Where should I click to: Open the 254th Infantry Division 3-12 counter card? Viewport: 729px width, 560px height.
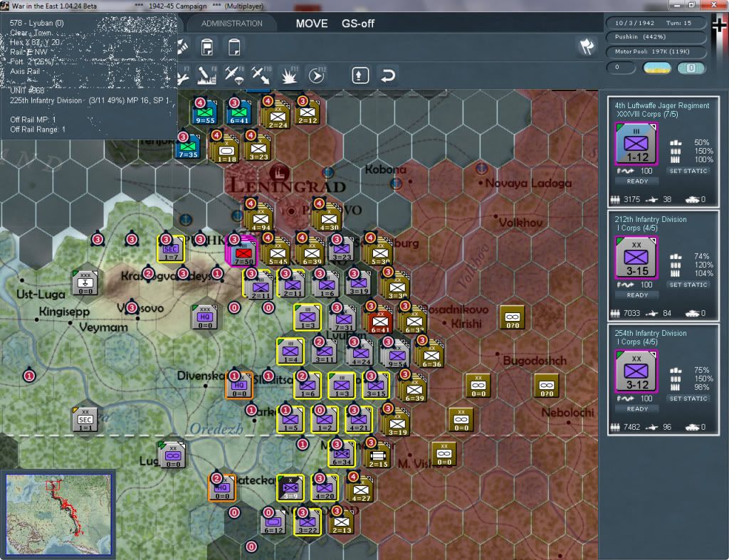pyautogui.click(x=636, y=371)
